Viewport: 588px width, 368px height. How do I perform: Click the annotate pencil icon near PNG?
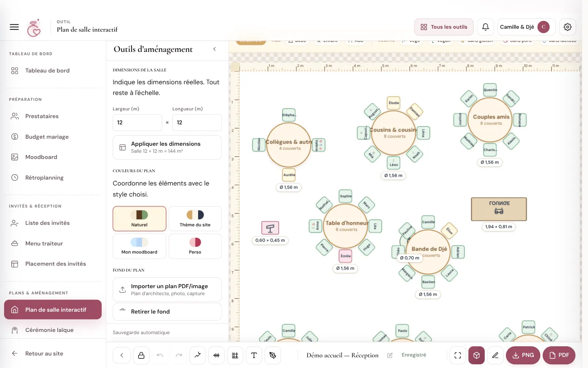pos(495,355)
